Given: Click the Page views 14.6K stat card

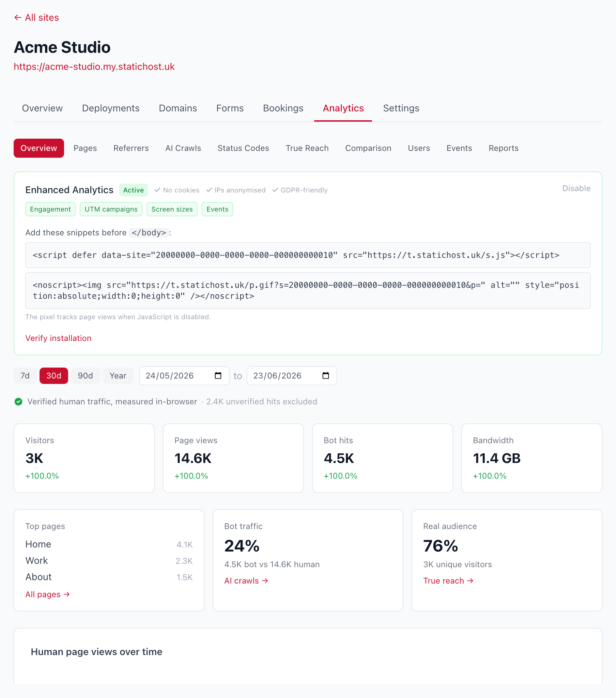Looking at the screenshot, I should 233,458.
